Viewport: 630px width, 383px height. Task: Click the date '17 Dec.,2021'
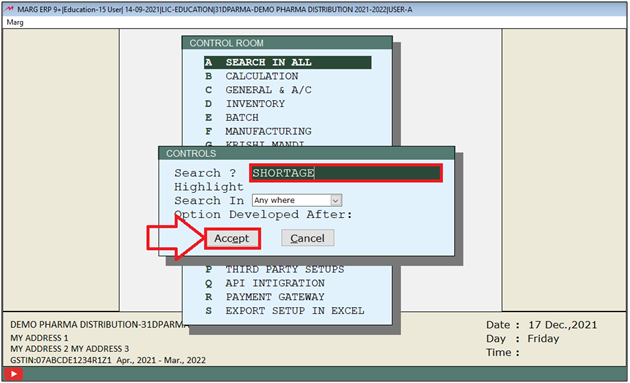click(562, 325)
